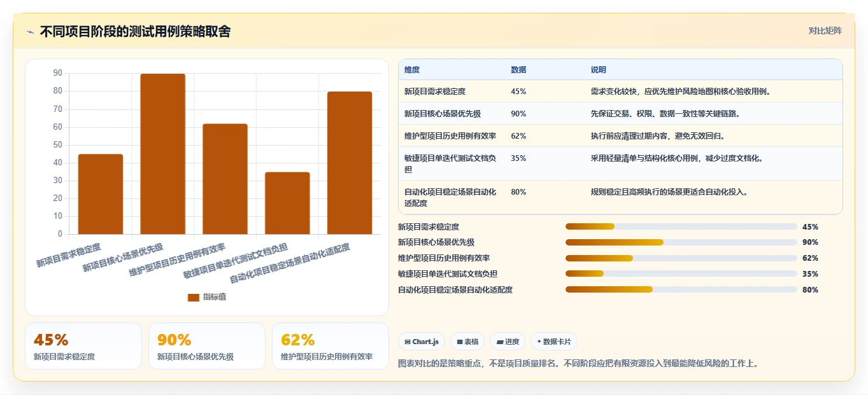Click the 维护型项目历史用例有效率 chart bar
This screenshot has width=868, height=395.
(x=225, y=179)
